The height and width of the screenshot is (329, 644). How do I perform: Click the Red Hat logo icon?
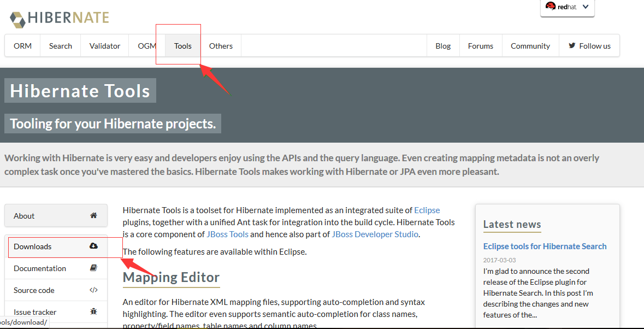(x=551, y=6)
